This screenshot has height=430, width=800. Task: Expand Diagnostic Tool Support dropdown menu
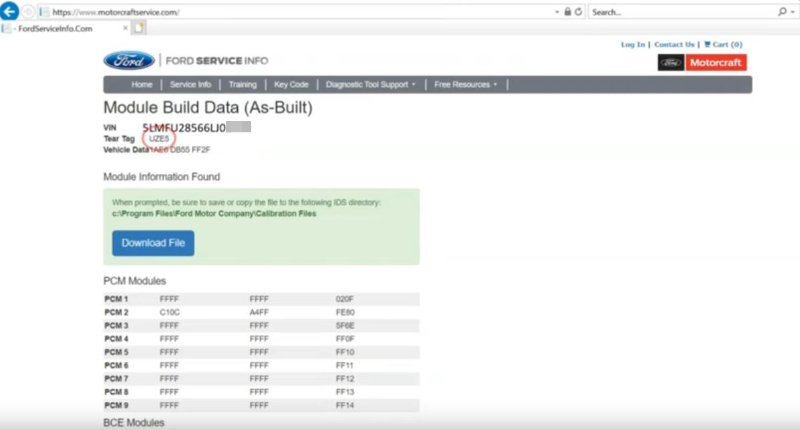click(x=370, y=85)
